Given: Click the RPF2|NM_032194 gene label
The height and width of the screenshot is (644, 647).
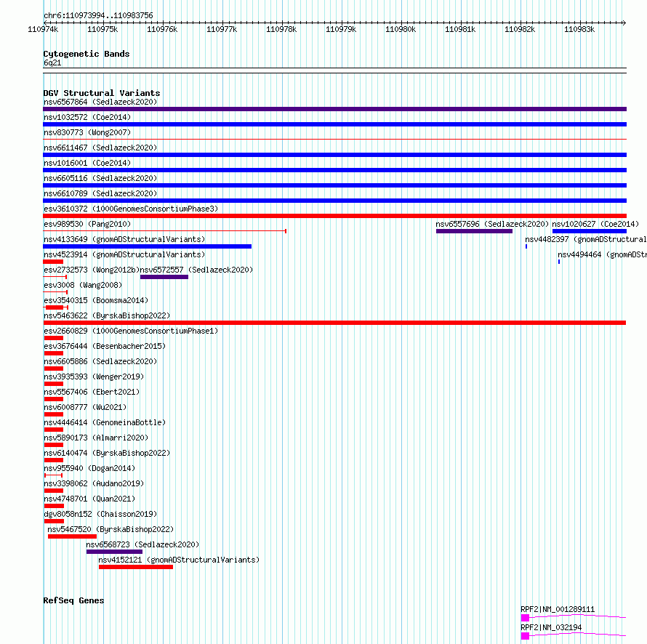Looking at the screenshot, I should point(551,627).
